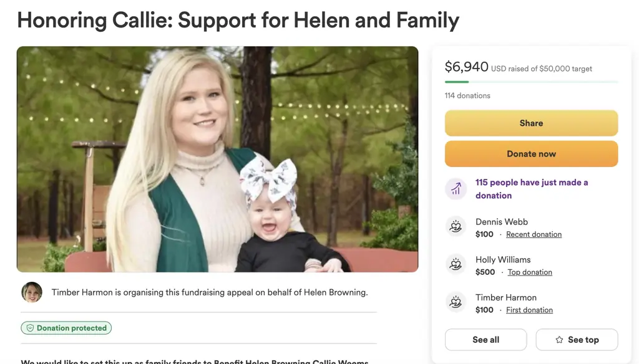This screenshot has height=364, width=639.
Task: Open the See all donations list
Action: pos(485,340)
